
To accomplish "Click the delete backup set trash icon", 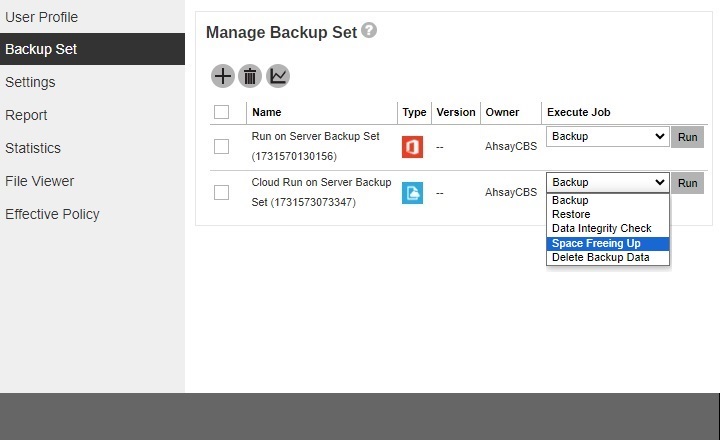I will click(250, 76).
